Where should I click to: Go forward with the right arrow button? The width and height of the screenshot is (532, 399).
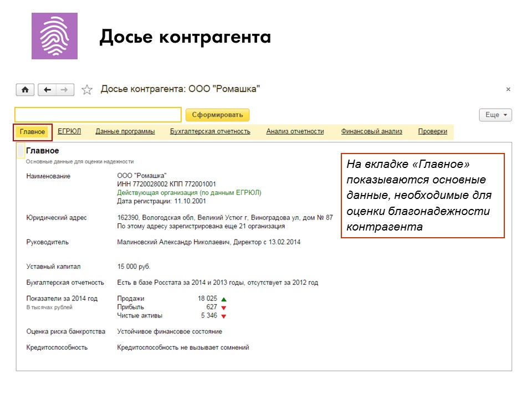pyautogui.click(x=65, y=90)
